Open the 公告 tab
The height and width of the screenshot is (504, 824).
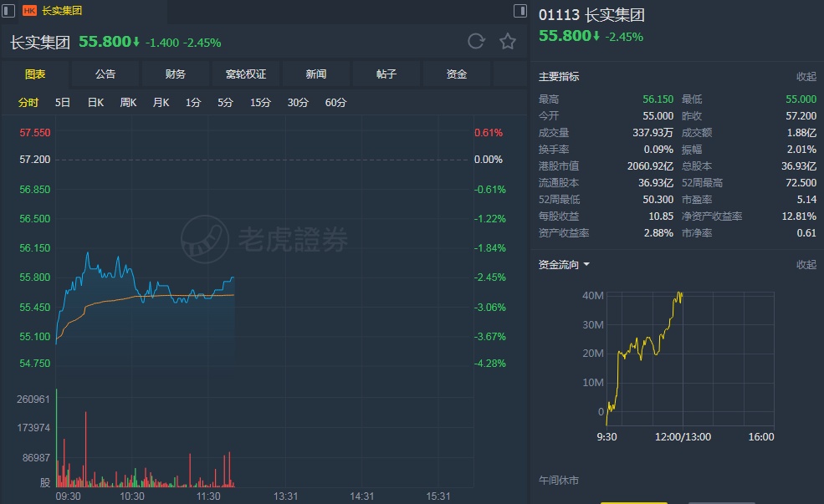coord(105,74)
